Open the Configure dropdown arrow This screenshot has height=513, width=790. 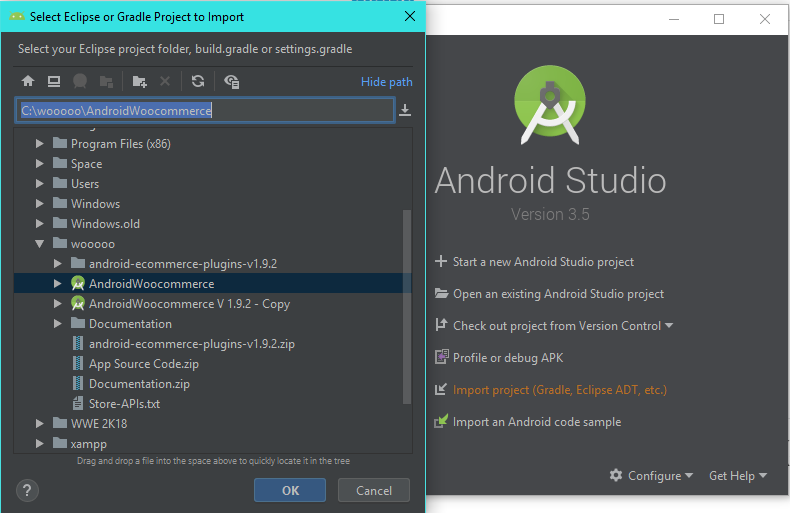click(x=689, y=475)
